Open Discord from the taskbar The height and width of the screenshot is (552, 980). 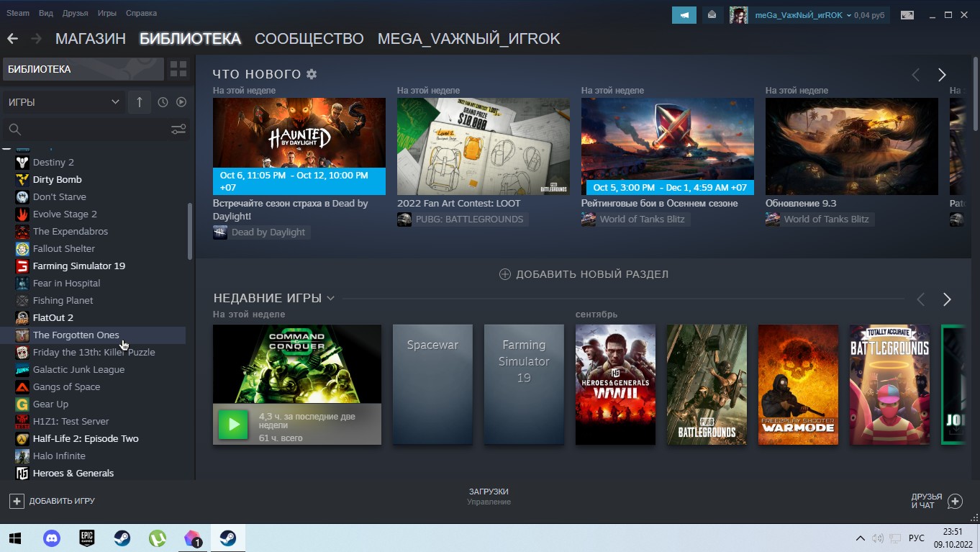click(52, 538)
